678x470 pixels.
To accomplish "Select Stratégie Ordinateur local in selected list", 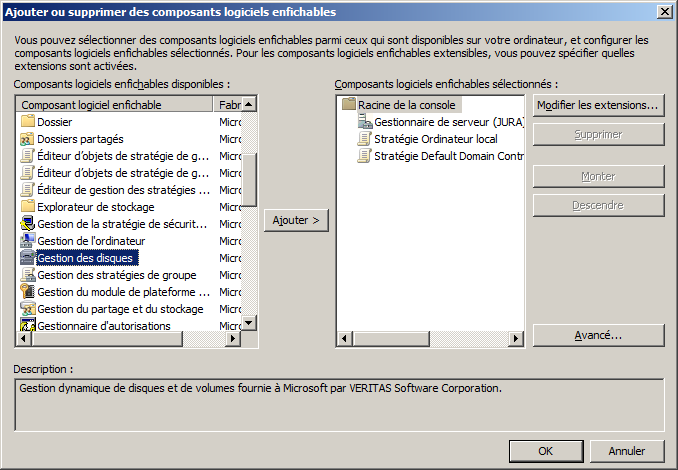I will pyautogui.click(x=435, y=139).
